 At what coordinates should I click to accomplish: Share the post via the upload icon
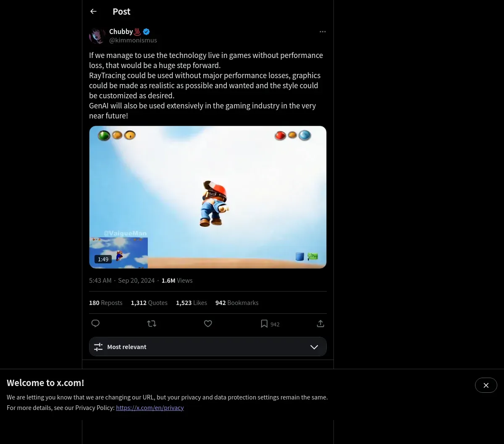320,323
